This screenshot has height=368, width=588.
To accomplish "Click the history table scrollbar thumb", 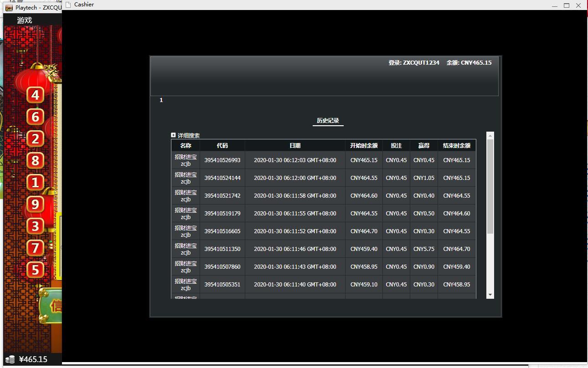I will [x=490, y=187].
